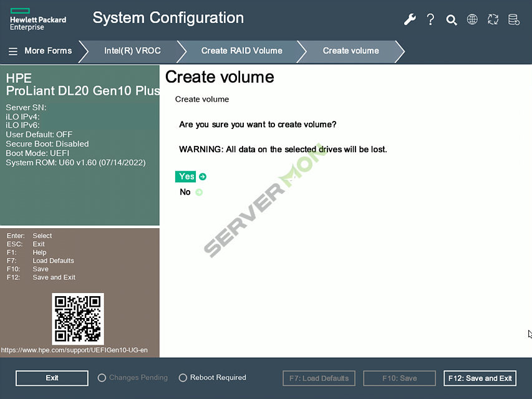Select No to cancel volume creation
Viewport: 532px width, 399px height.
point(185,192)
